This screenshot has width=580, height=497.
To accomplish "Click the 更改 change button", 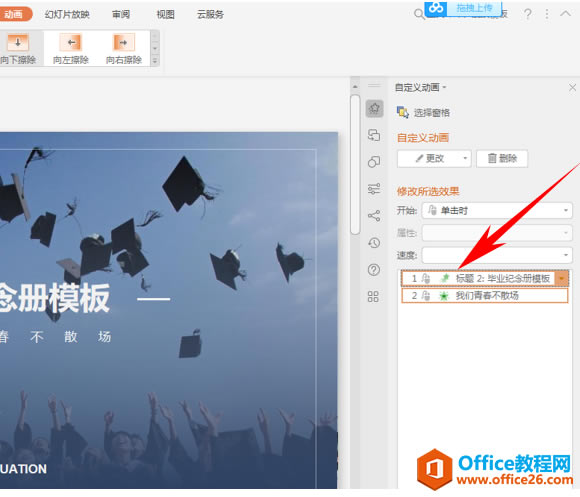I will (x=434, y=159).
